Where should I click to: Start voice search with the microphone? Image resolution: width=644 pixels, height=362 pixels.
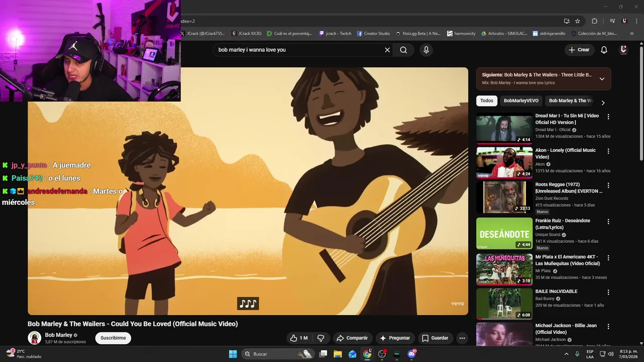click(426, 50)
